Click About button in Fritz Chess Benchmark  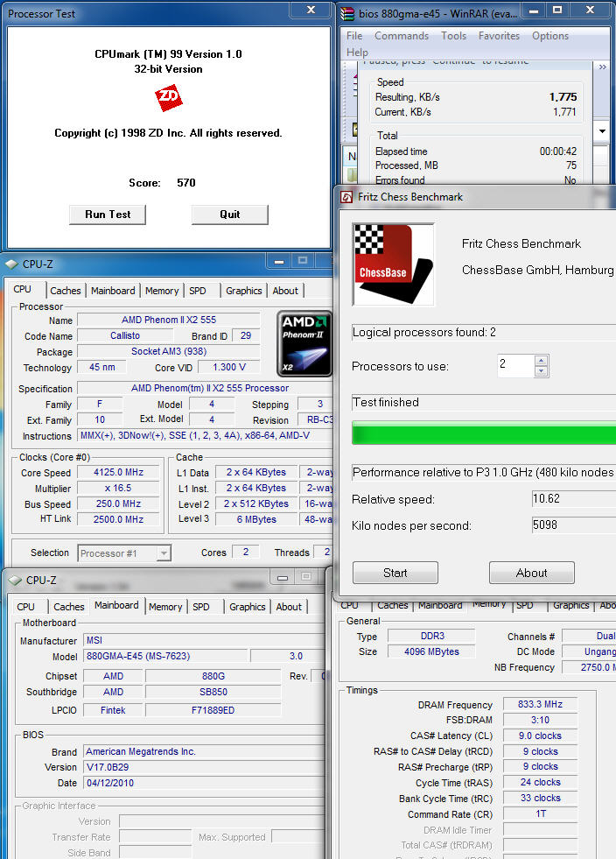tap(532, 573)
